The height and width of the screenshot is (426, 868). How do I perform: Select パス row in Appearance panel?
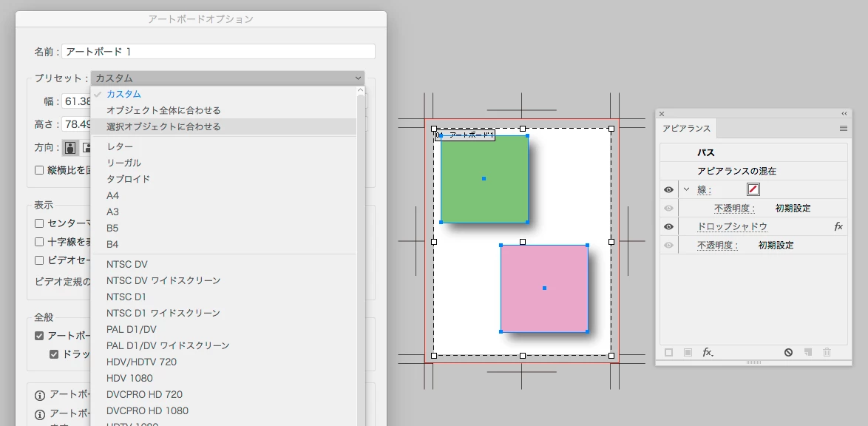(753, 152)
